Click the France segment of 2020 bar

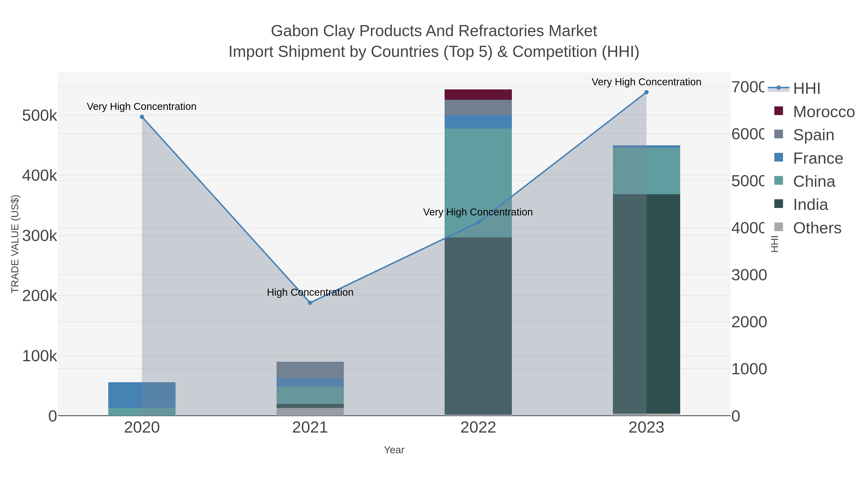click(x=142, y=395)
